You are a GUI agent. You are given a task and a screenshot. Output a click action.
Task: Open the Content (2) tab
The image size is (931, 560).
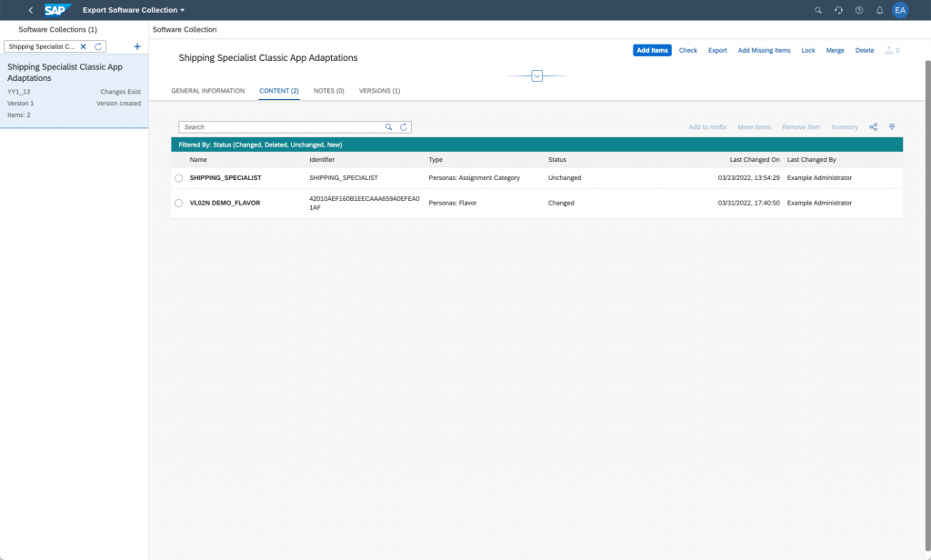[x=279, y=91]
